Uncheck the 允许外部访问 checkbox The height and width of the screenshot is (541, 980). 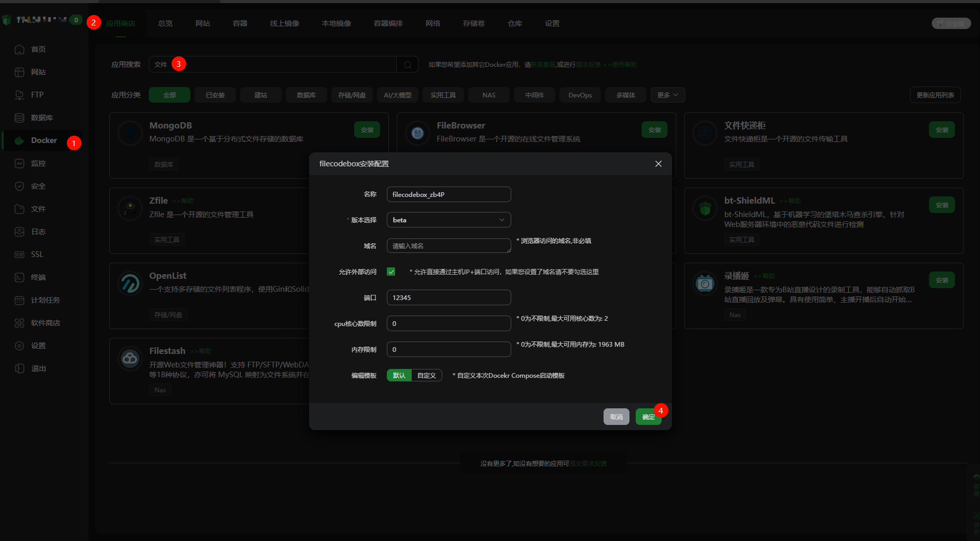(x=391, y=272)
